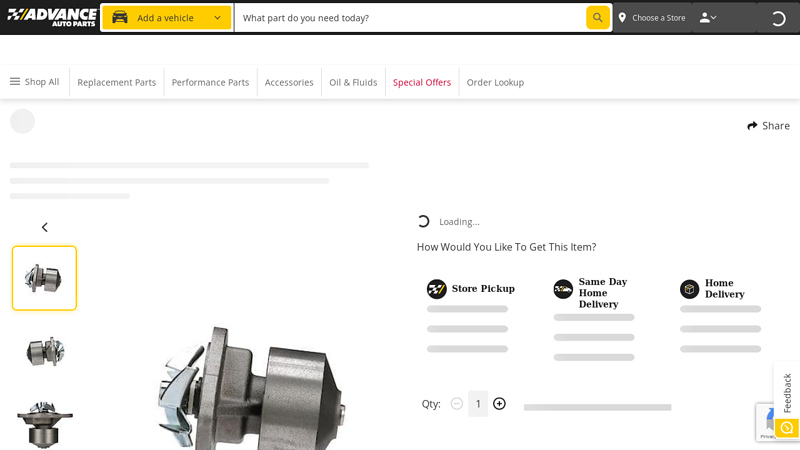Click the Same Day Home Delivery icon
Viewport: 800px width, 450px height.
click(x=563, y=289)
